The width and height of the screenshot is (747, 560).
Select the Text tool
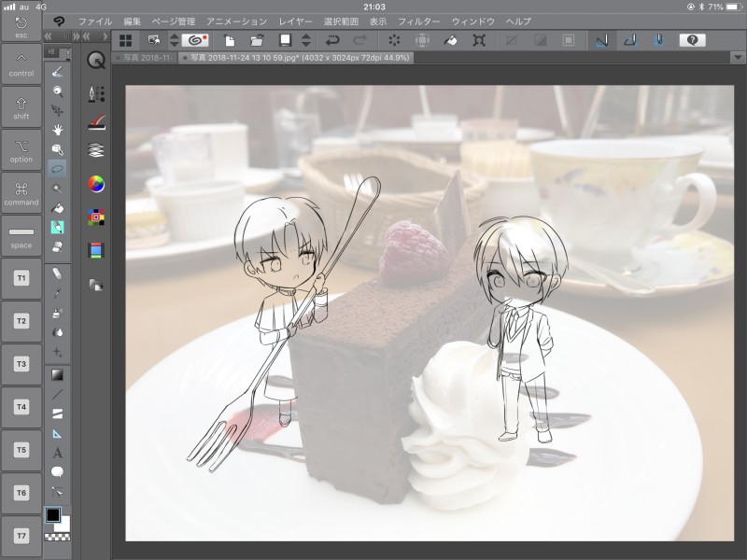pyautogui.click(x=58, y=453)
